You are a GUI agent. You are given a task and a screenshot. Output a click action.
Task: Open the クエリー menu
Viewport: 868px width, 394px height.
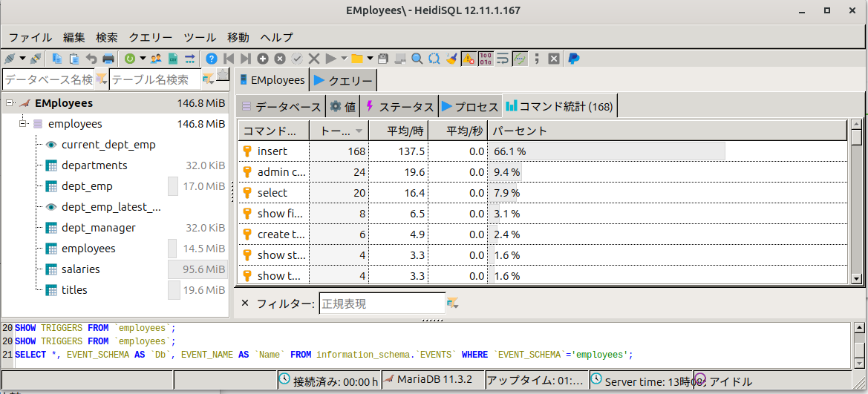coord(151,38)
